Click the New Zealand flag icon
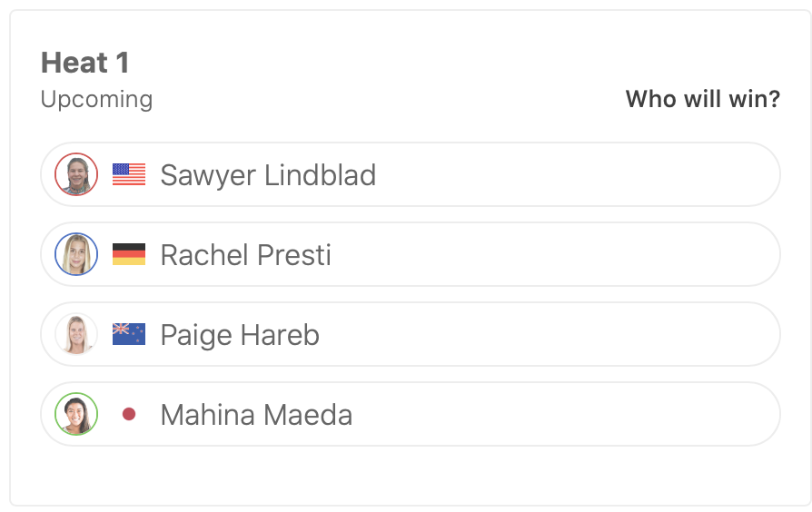This screenshot has width=812, height=512. click(129, 334)
